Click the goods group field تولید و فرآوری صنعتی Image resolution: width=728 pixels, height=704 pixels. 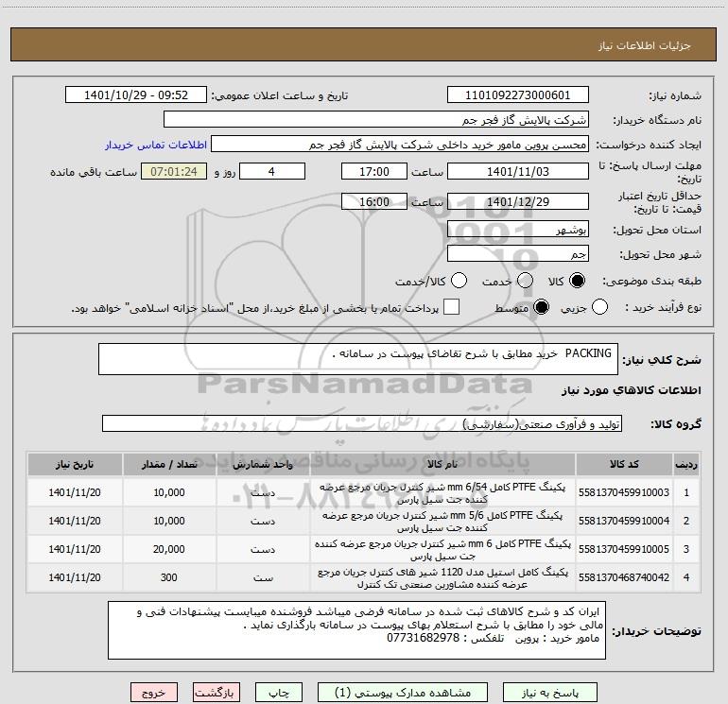click(x=362, y=423)
